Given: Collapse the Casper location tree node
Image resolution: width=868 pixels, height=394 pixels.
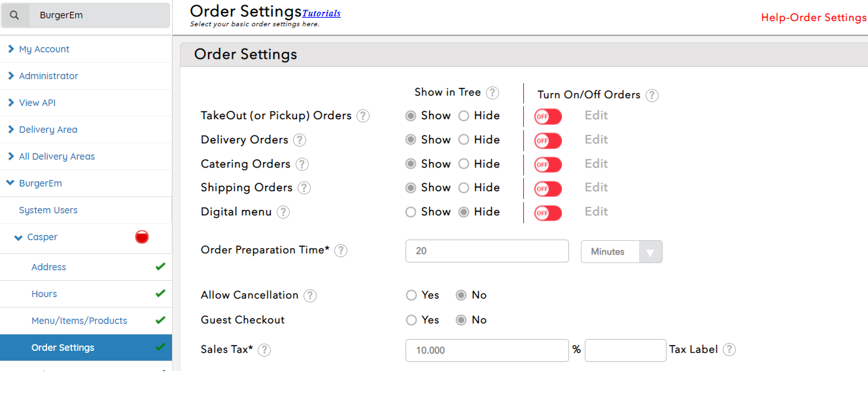Looking at the screenshot, I should click(18, 238).
